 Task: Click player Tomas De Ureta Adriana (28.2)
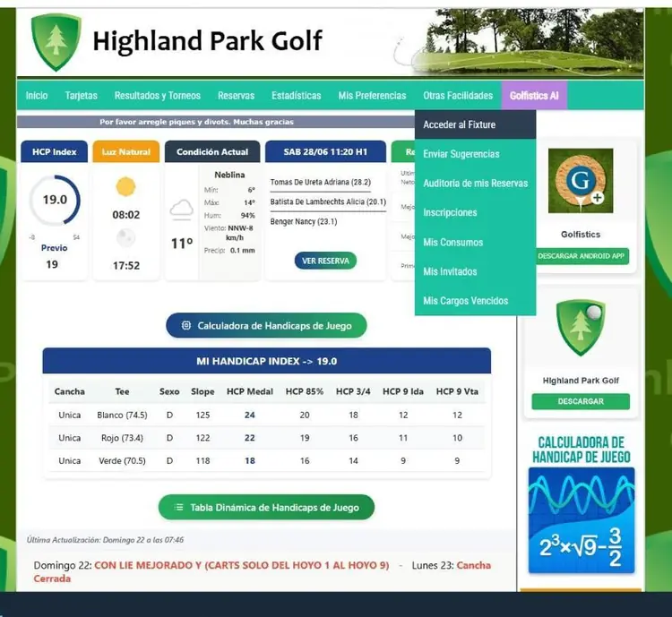(320, 182)
